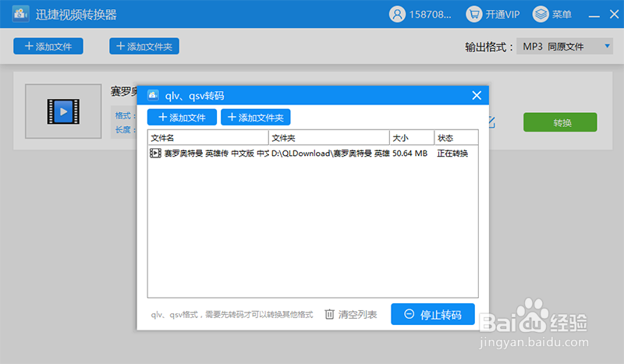Click the 正在转换 status cell

(452, 153)
